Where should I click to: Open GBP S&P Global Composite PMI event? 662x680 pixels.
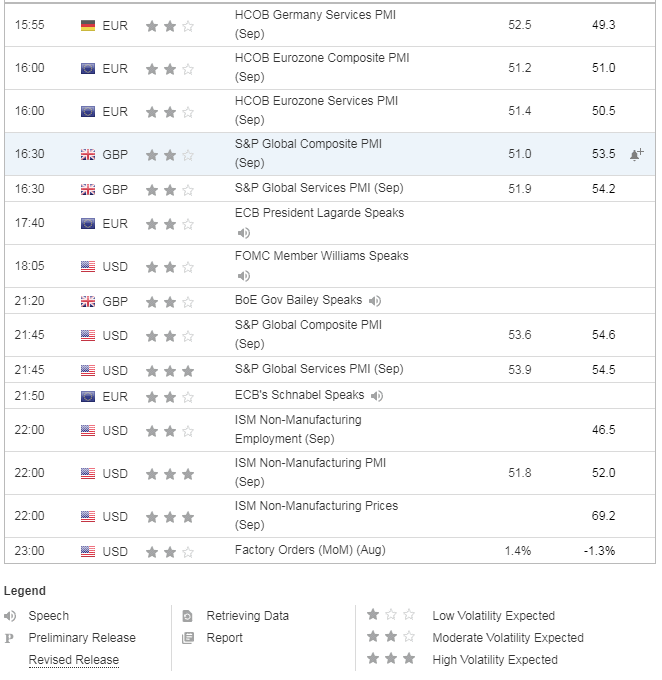click(308, 153)
